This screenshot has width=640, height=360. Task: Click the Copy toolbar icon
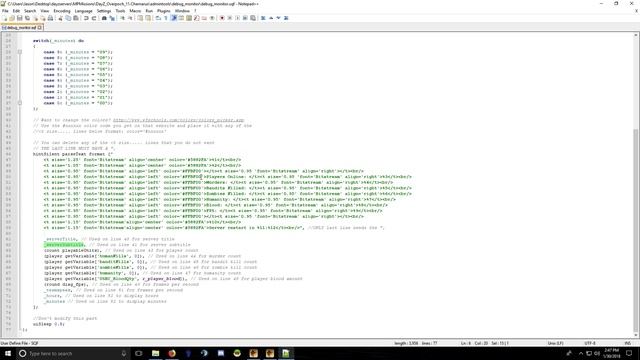[x=68, y=18]
